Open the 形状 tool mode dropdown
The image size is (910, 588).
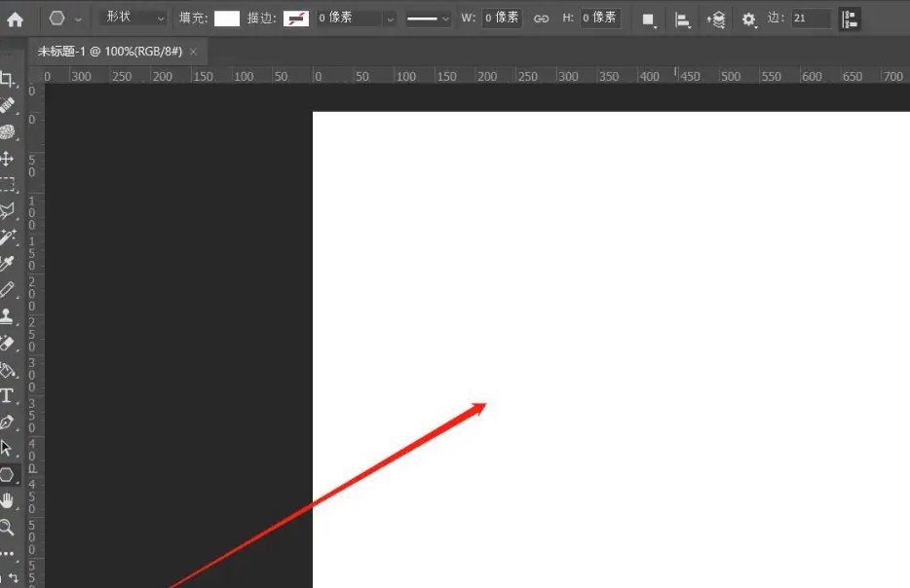coord(135,18)
